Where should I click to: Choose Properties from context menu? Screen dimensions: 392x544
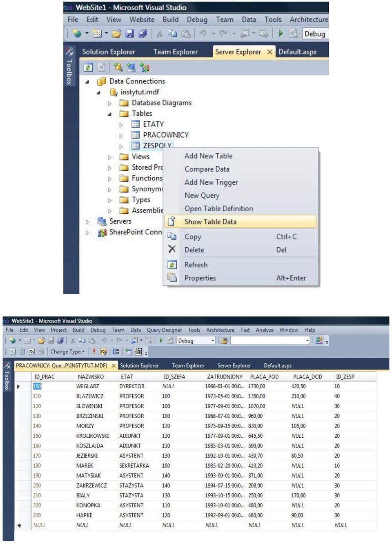241,278
